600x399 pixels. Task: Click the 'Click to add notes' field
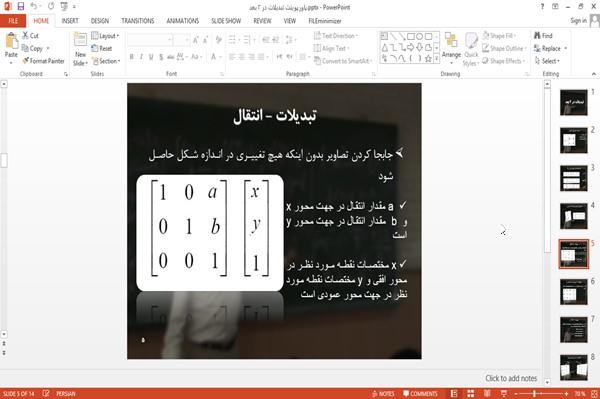511,378
